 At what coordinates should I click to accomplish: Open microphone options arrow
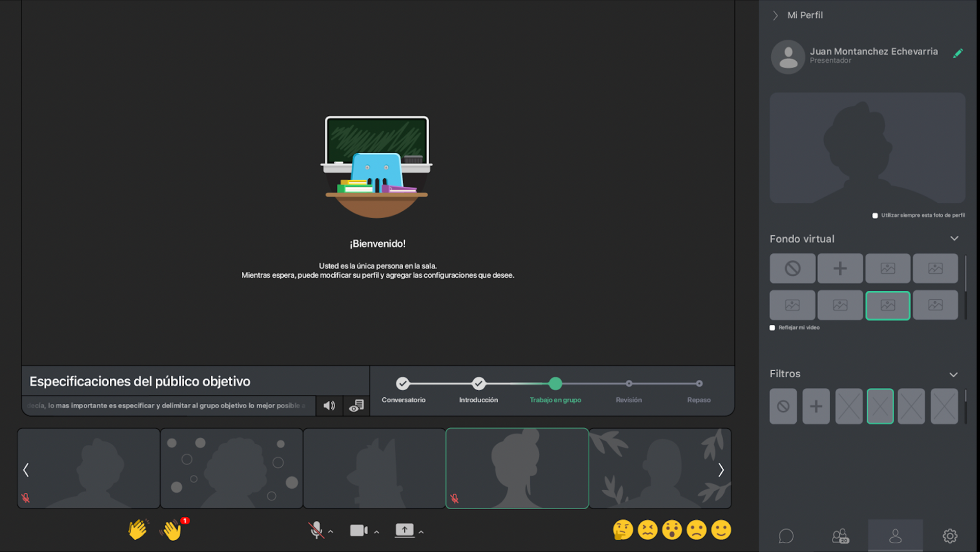pos(331,532)
